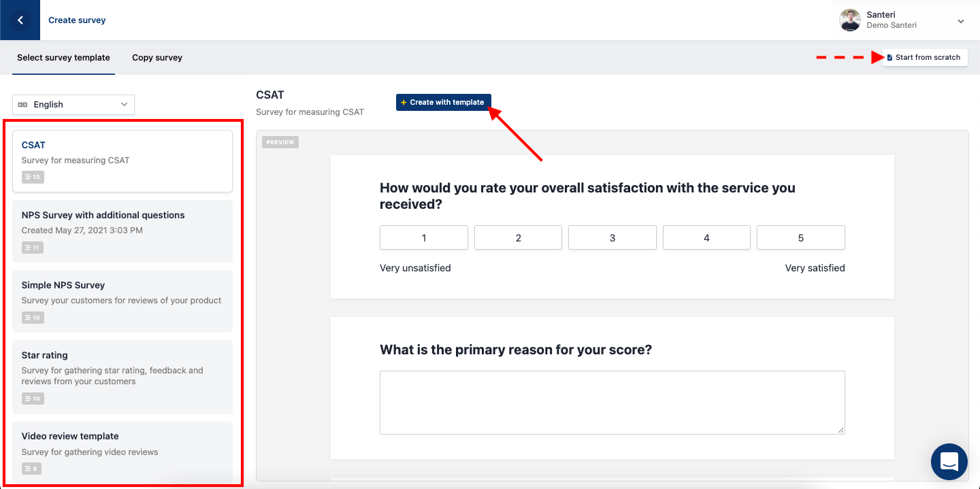Click the Simple NPS Survey question count badge
The image size is (980, 489).
33,318
